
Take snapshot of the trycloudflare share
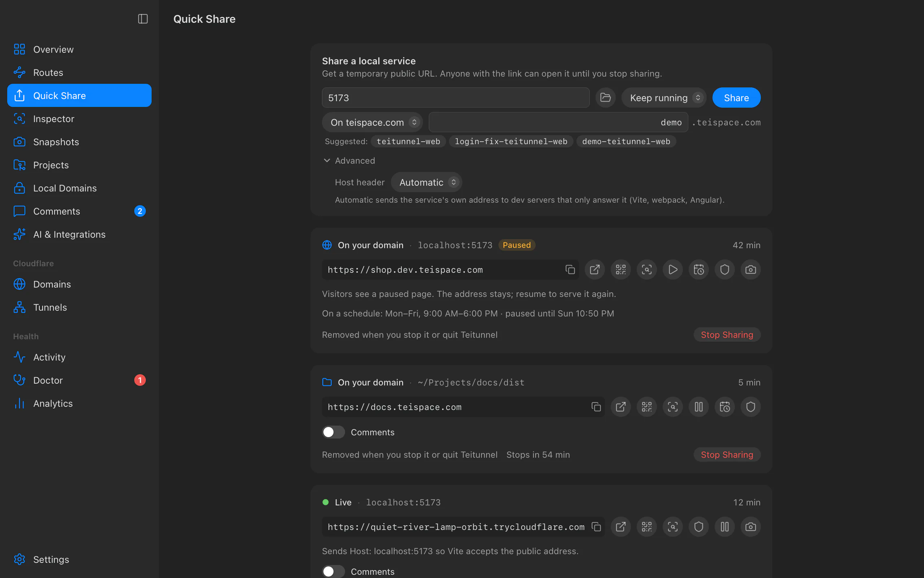pos(750,527)
